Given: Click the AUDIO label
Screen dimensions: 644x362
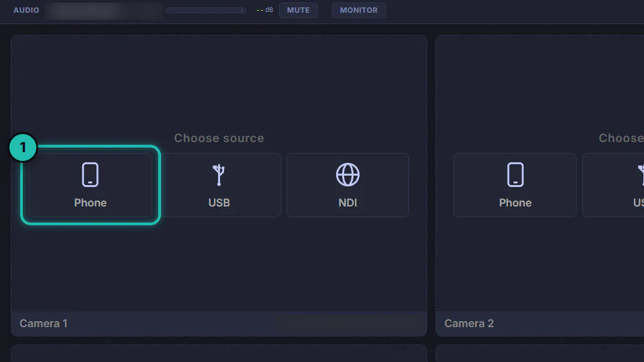Looking at the screenshot, I should tap(26, 10).
